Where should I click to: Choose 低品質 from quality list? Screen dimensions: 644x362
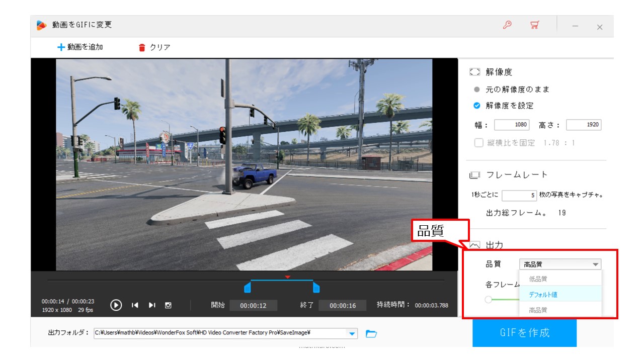560,279
